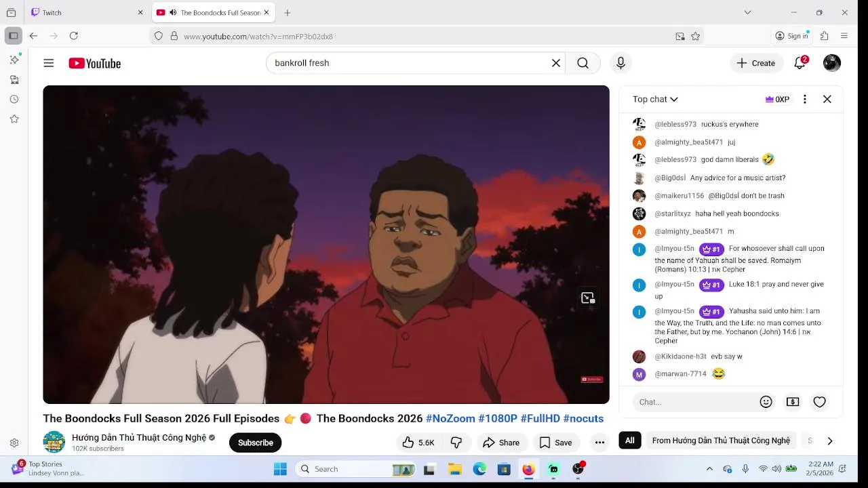
Task: Open sidebar settings gear
Action: [14, 443]
